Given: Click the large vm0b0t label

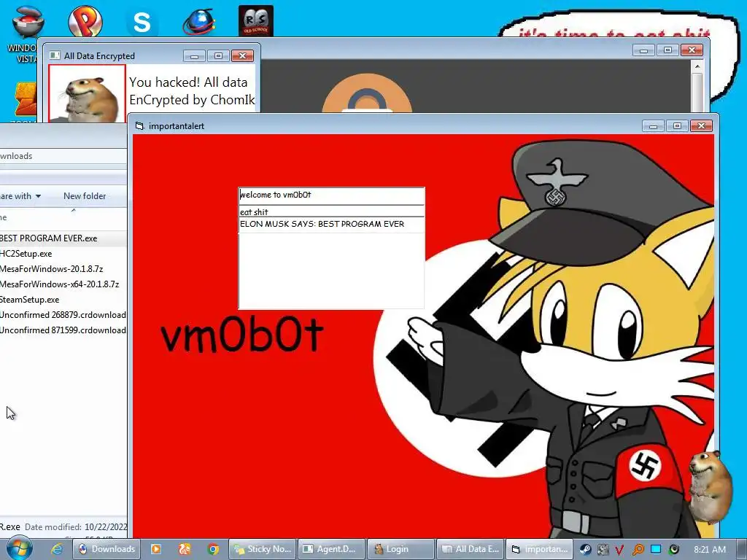Looking at the screenshot, I should [242, 335].
